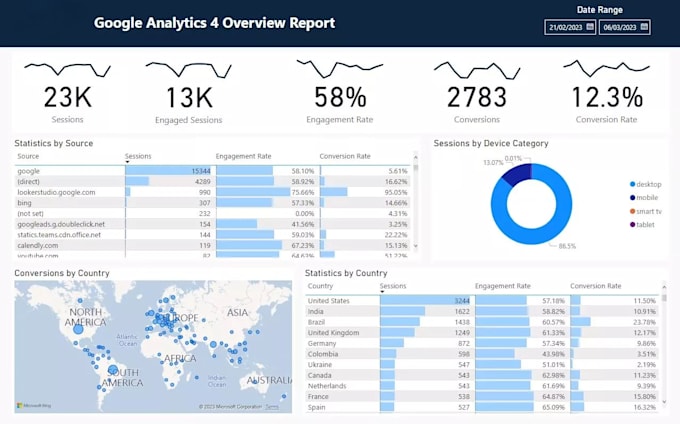Open the Terms link on the map
This screenshot has width=680, height=424.
pyautogui.click(x=272, y=406)
